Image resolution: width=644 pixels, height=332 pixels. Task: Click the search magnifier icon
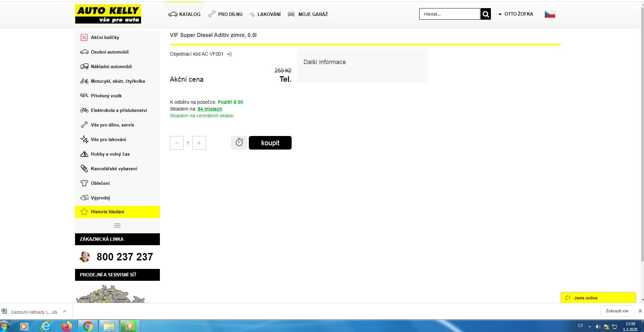coord(486,14)
